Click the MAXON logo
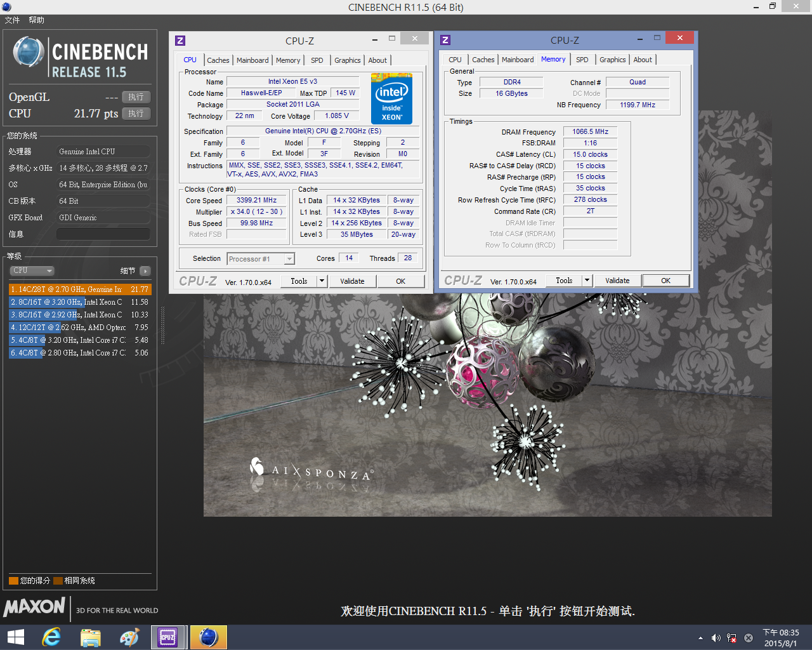 (34, 607)
